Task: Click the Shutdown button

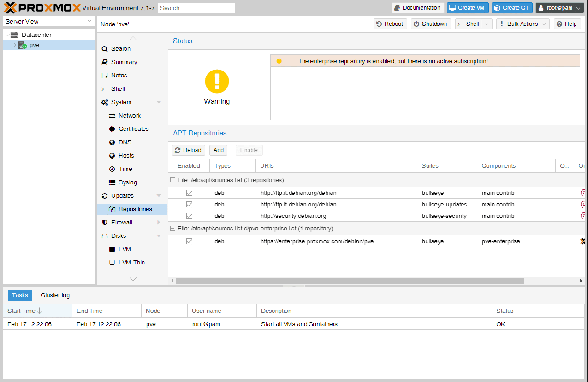Action: 430,24
